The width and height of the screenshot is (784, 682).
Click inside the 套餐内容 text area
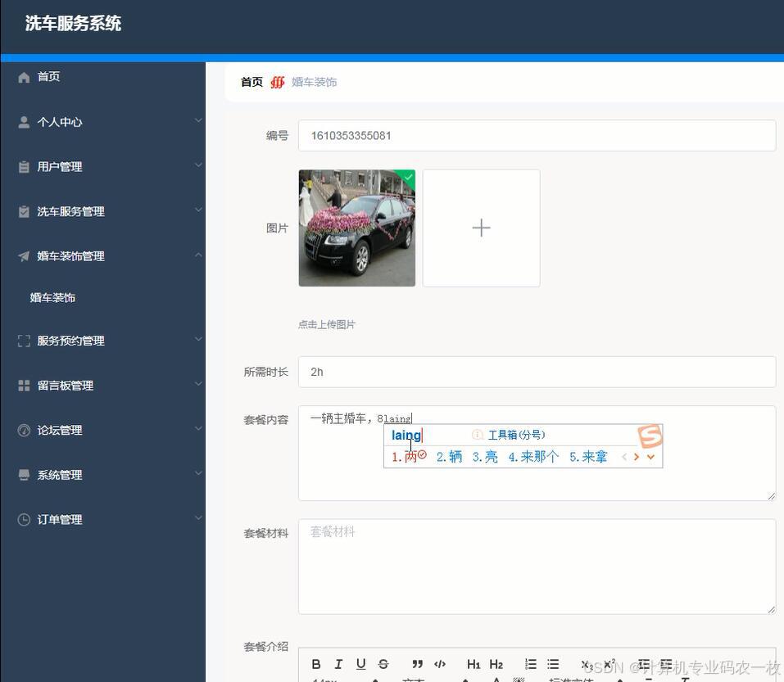pyautogui.click(x=537, y=454)
